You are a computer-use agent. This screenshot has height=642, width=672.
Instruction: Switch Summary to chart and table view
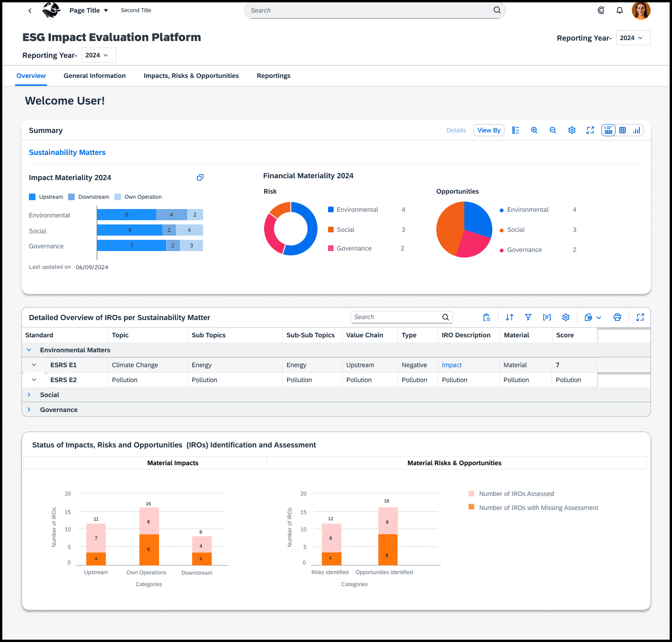[609, 131]
